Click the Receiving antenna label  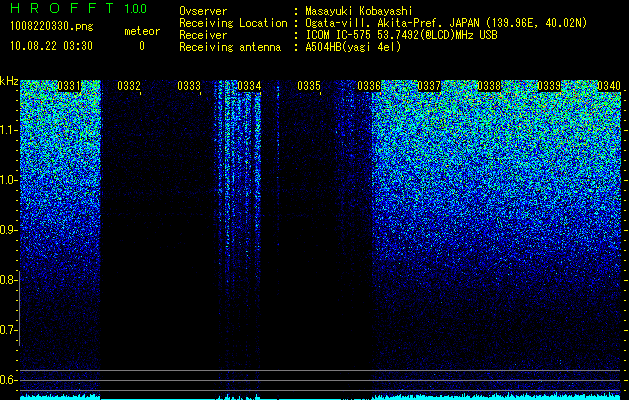click(230, 47)
